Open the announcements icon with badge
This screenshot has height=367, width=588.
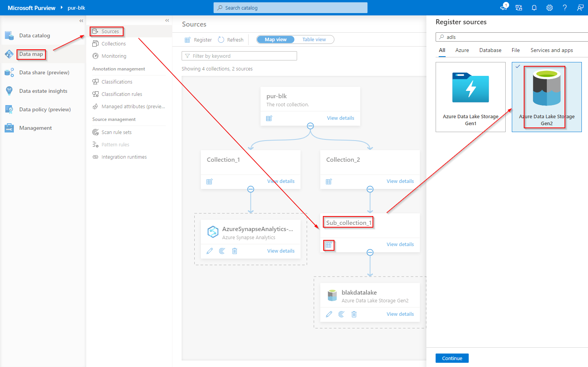[504, 7]
